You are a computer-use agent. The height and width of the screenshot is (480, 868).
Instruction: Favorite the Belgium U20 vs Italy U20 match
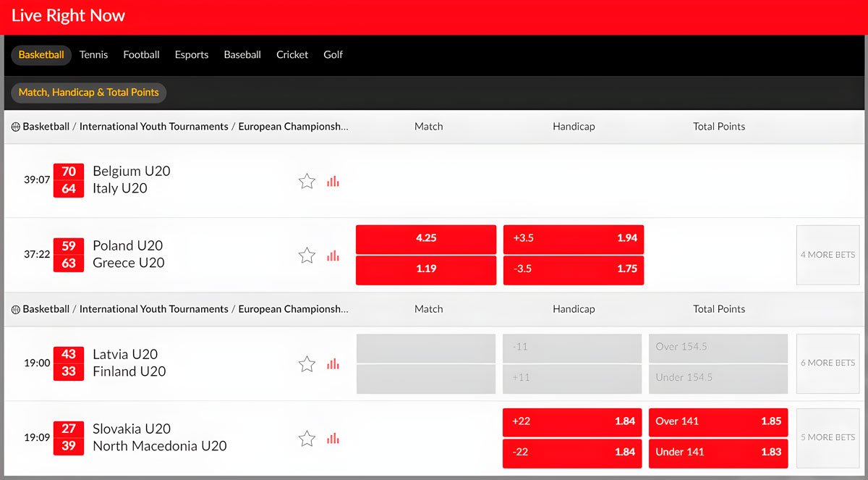(x=307, y=181)
